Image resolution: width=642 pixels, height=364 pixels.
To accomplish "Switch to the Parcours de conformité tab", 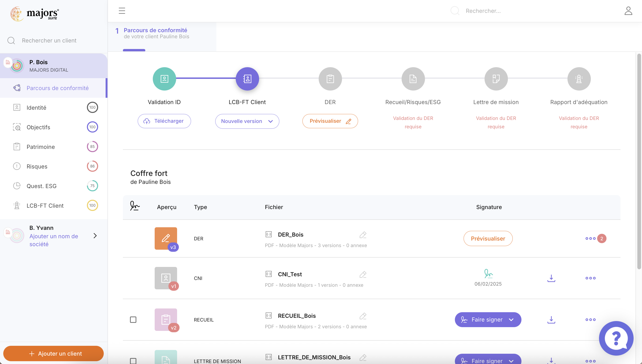I will coord(155,33).
